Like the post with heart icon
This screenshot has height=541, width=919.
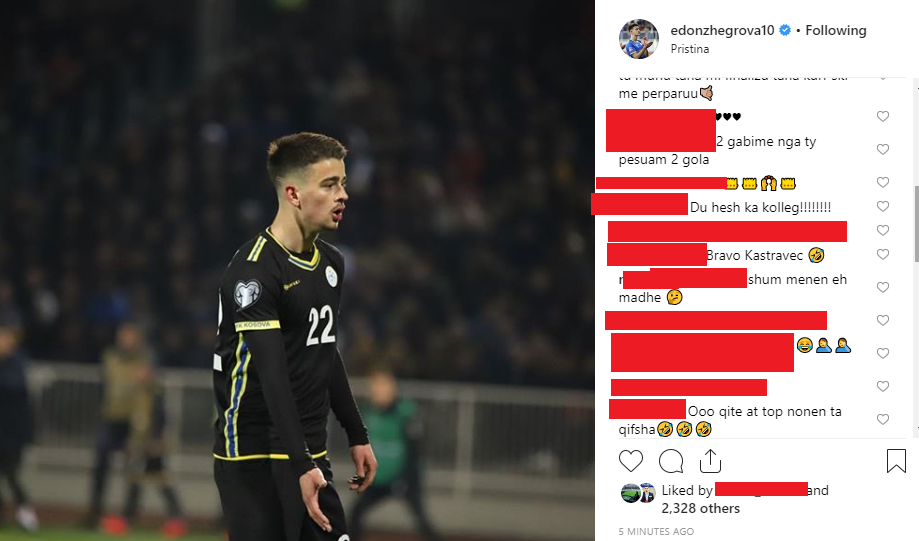pyautogui.click(x=631, y=461)
